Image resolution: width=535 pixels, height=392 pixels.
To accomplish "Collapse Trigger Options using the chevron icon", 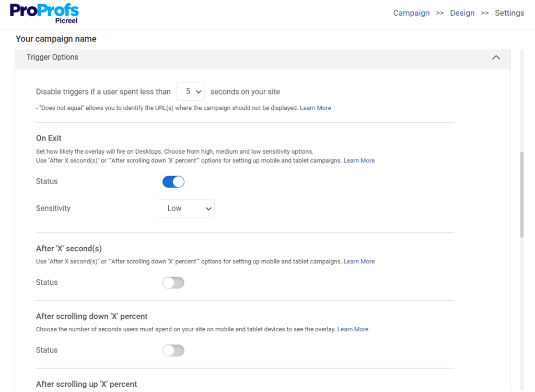I will [x=495, y=57].
